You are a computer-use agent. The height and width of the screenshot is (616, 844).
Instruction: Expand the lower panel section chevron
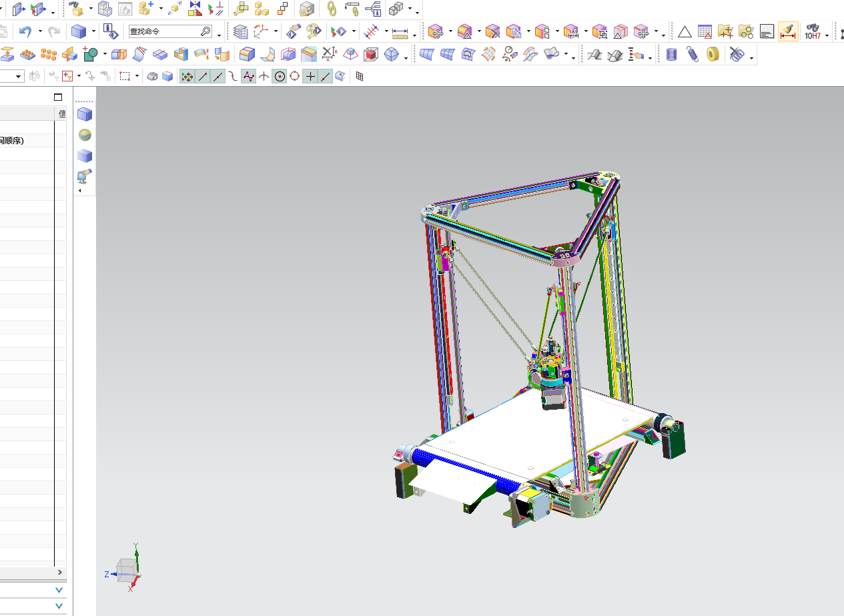click(x=59, y=607)
